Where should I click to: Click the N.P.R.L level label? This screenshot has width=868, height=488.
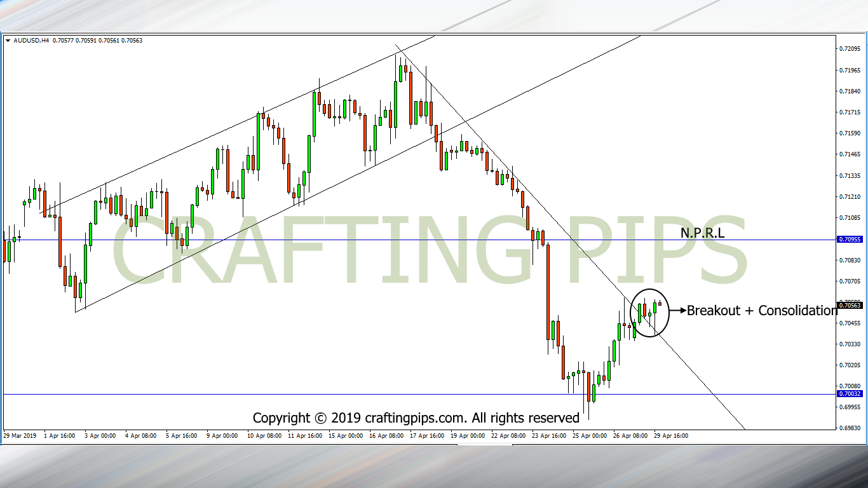(x=702, y=233)
